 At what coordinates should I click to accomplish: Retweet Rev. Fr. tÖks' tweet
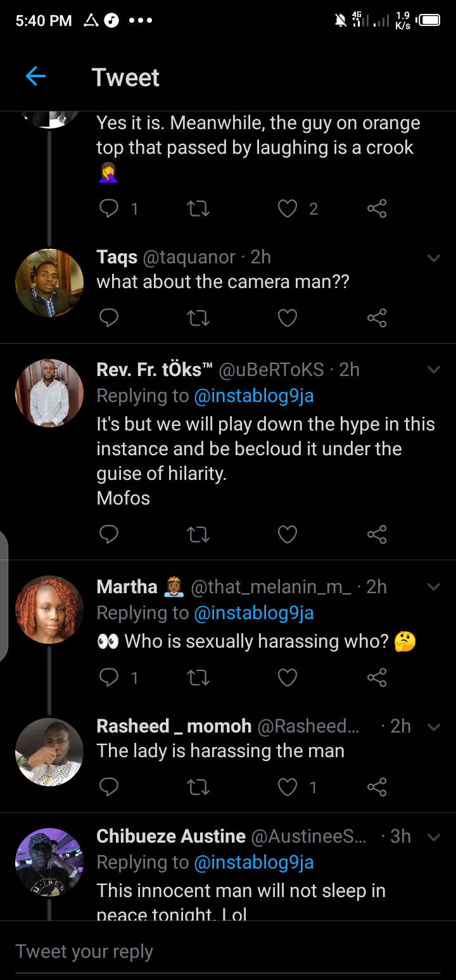[x=198, y=535]
